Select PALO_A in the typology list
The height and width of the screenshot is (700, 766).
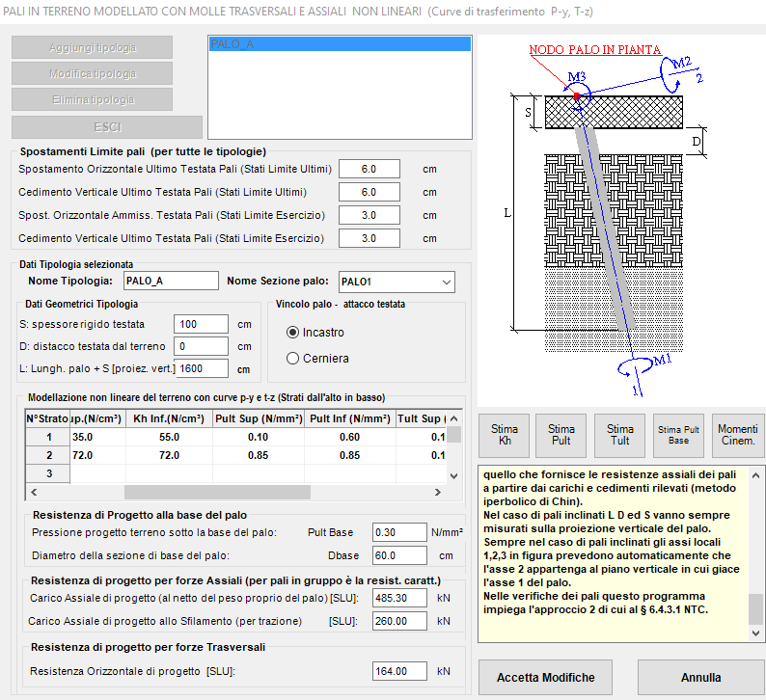pos(340,44)
